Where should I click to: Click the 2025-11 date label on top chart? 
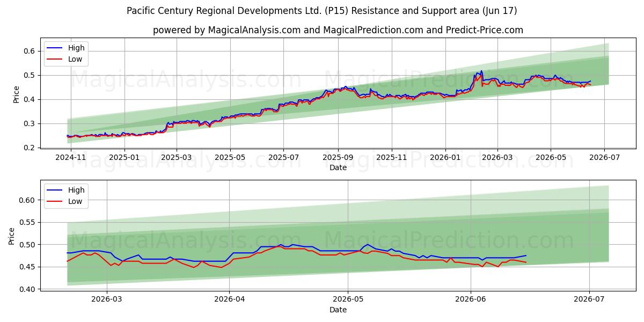pos(392,157)
